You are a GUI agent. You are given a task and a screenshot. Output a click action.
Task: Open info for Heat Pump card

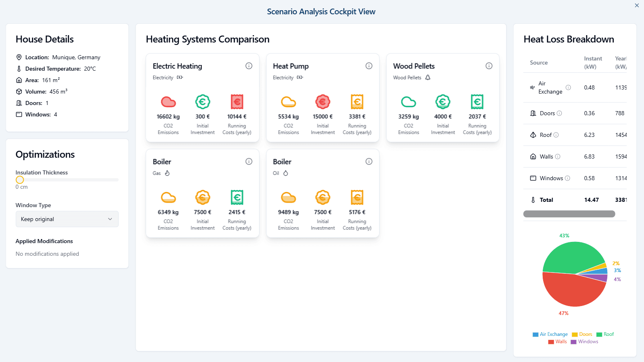[369, 66]
